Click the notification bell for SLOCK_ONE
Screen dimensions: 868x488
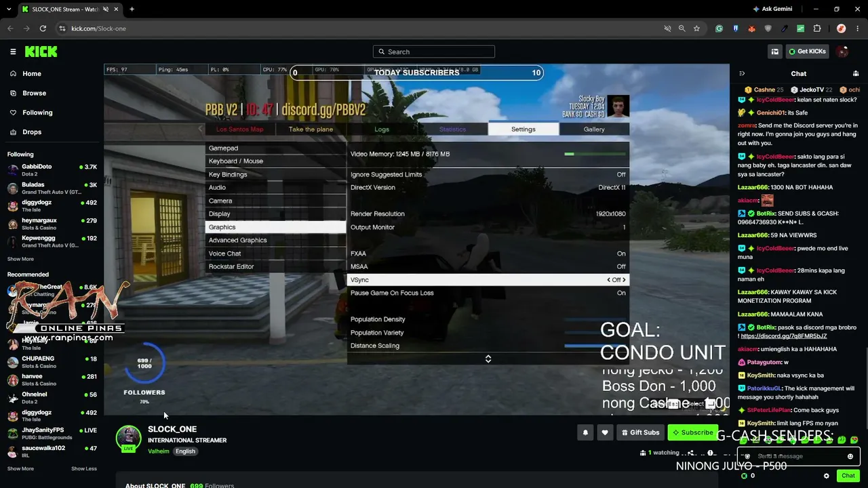tap(585, 432)
